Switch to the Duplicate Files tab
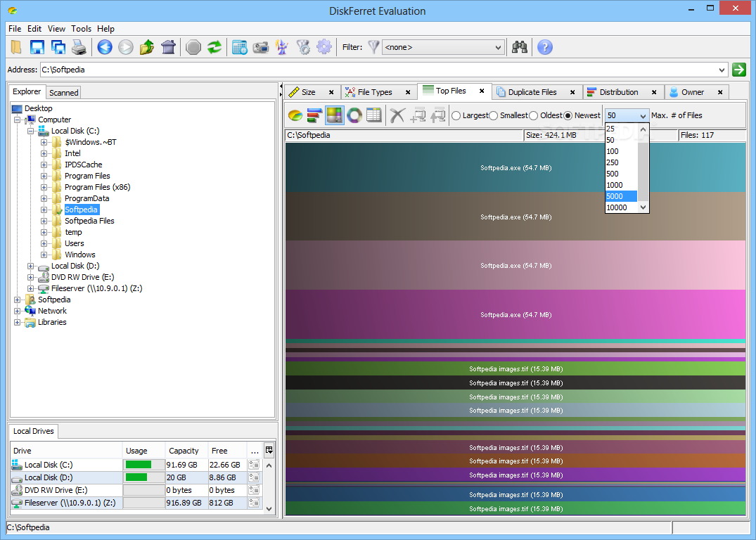This screenshot has width=756, height=540. tap(532, 92)
